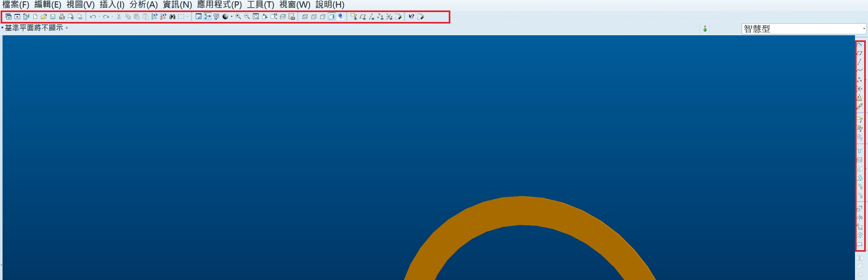This screenshot has height=280, width=868.
Task: Apply appearance with the gray sphere
Action: (x=225, y=17)
